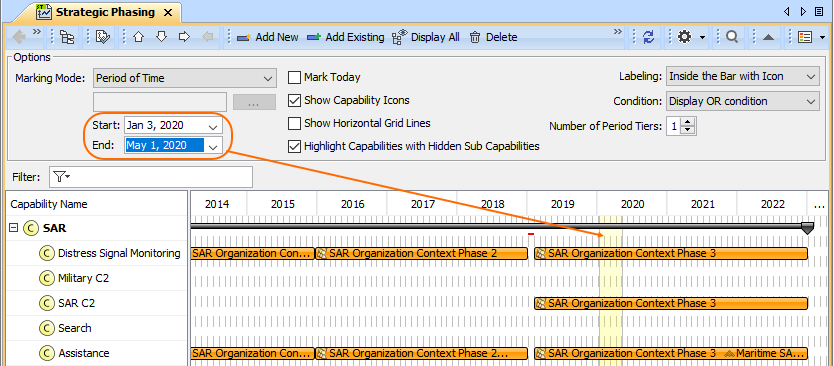Enable Show Horizontal Grid Lines
Screen dimensions: 834x366
[x=294, y=123]
